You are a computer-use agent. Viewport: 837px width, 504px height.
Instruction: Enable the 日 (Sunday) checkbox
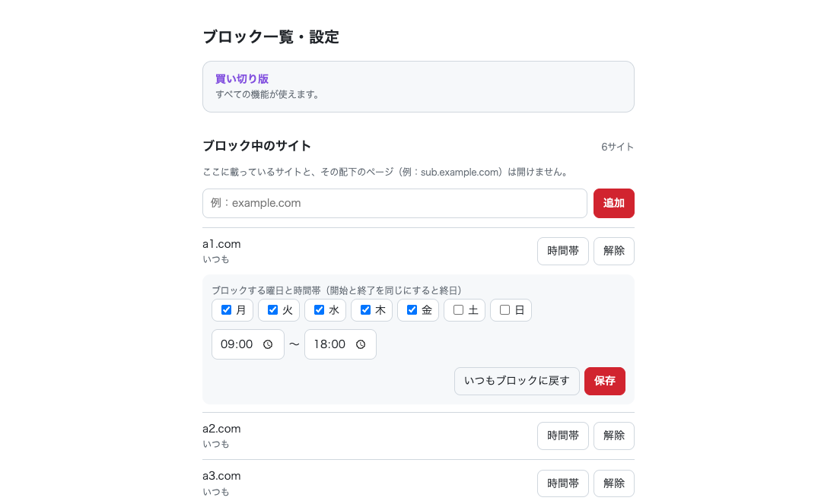[505, 310]
